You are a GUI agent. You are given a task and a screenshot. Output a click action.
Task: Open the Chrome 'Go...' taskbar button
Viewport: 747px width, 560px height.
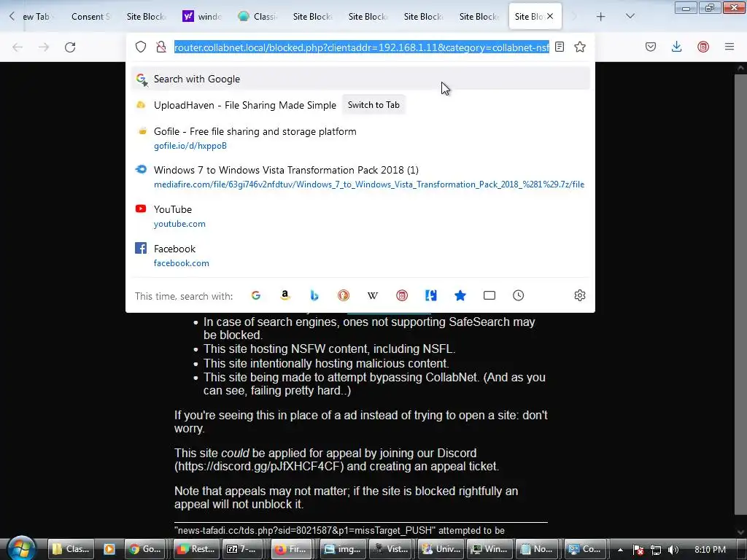[x=145, y=549]
